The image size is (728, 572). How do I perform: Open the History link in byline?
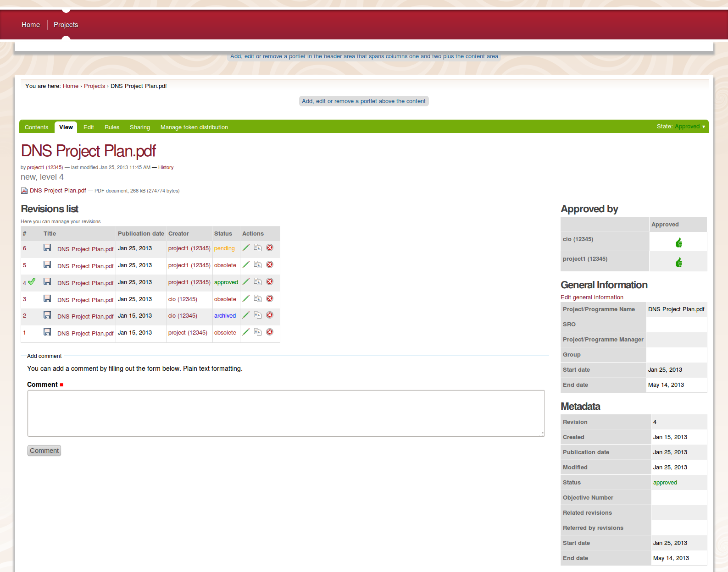(x=166, y=168)
